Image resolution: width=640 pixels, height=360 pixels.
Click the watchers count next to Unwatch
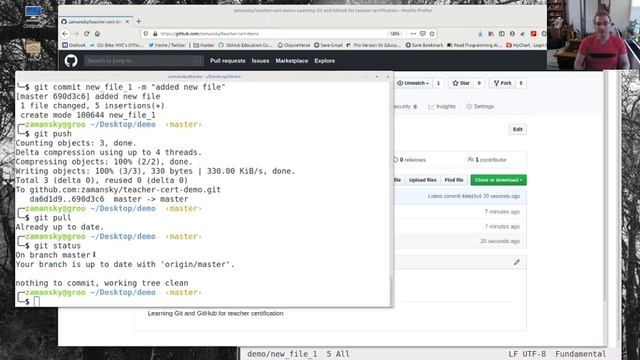click(438, 83)
